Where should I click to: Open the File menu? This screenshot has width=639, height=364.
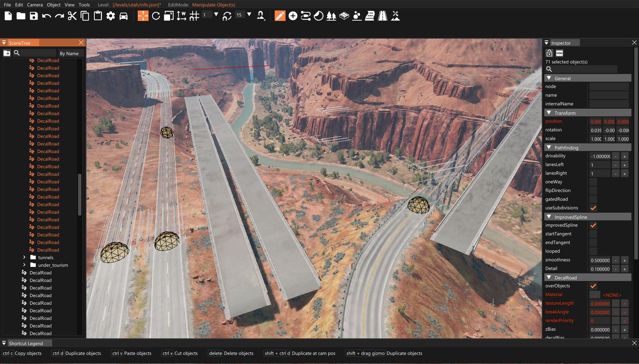(7, 5)
